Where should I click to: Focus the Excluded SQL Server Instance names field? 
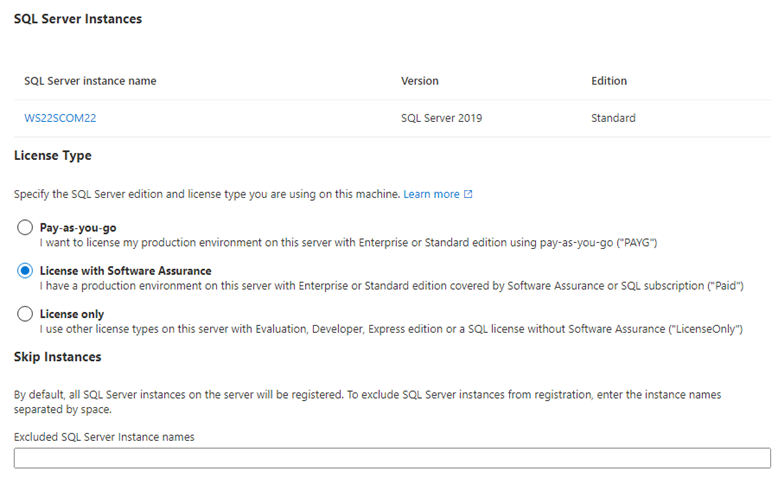coord(391,458)
